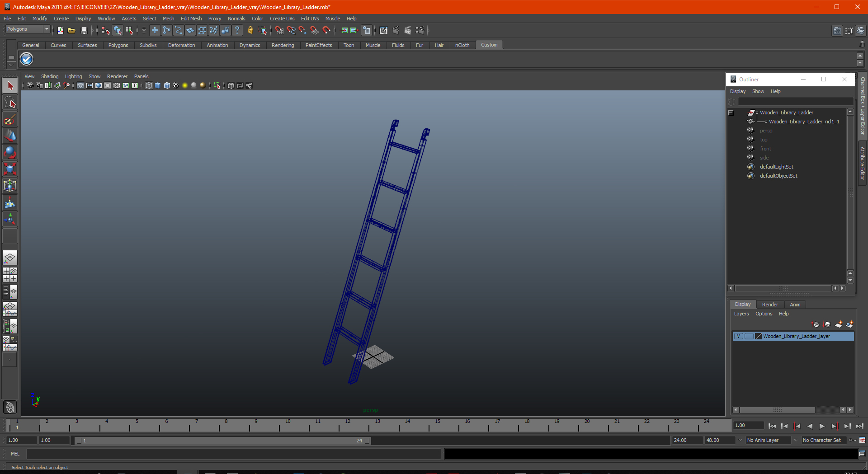Save the scene with disk icon
868x474 pixels.
[84, 30]
